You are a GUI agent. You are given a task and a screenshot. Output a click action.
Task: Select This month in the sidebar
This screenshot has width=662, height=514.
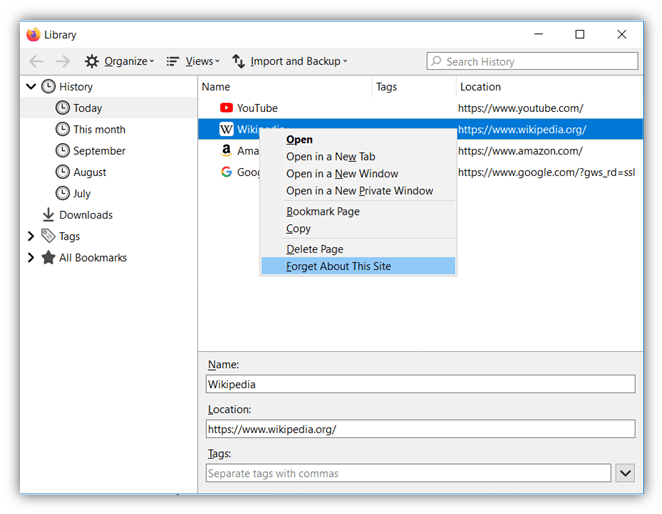(99, 129)
